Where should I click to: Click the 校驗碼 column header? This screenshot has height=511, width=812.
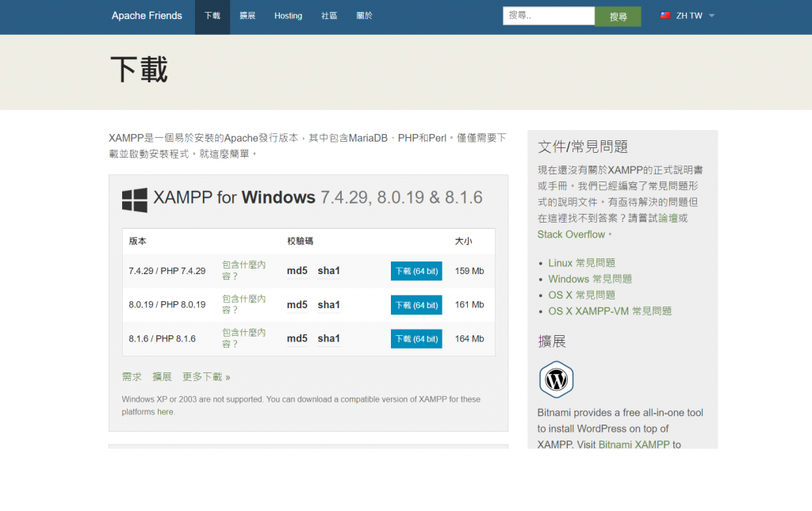click(x=301, y=241)
